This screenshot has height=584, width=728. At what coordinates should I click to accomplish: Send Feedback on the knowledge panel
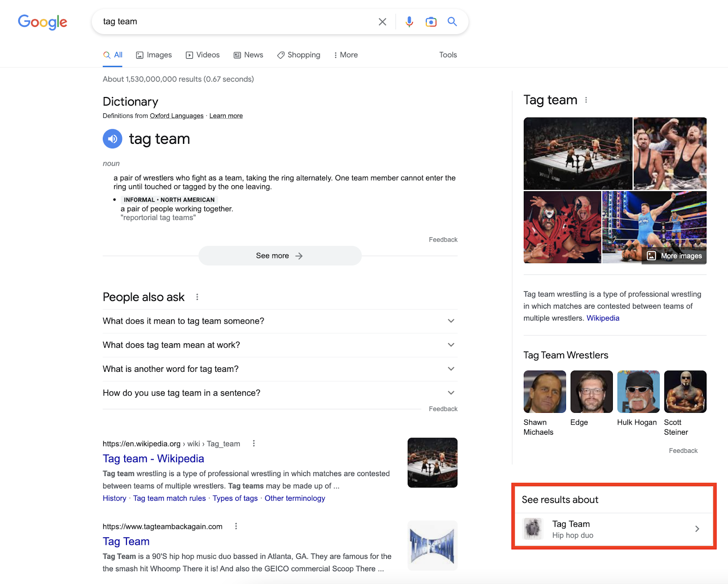pos(683,451)
